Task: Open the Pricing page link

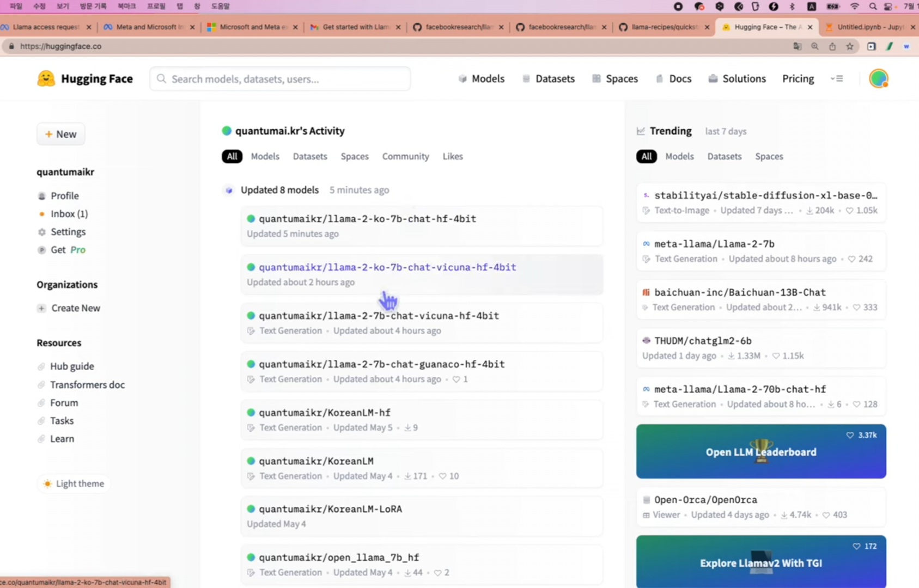Action: coord(798,78)
